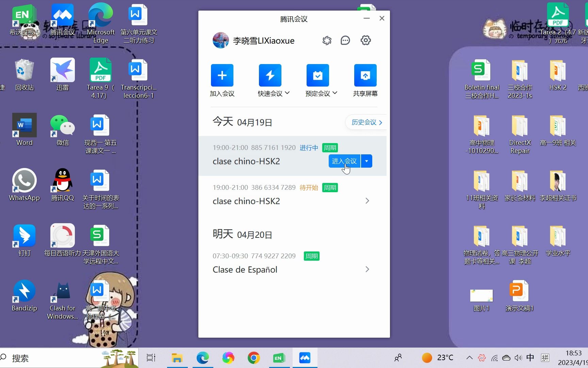Click the volume speaker tray icon
This screenshot has height=368, width=588.
pos(518,358)
